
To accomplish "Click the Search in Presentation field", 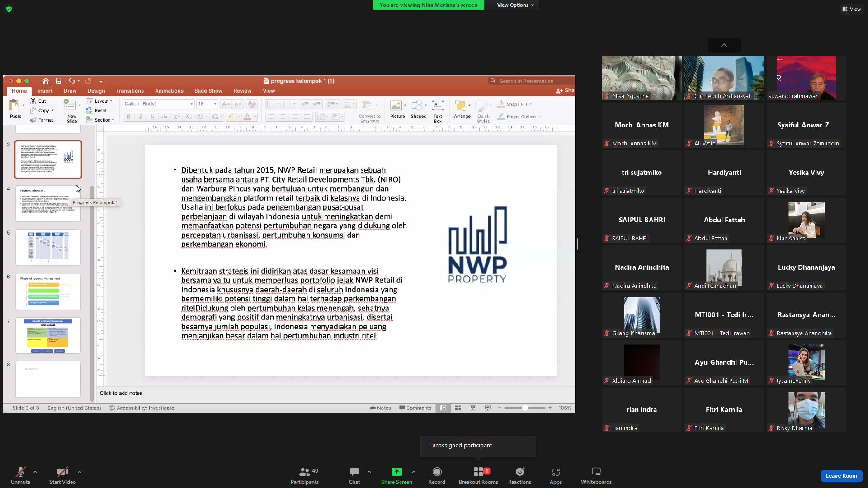I will [x=531, y=81].
